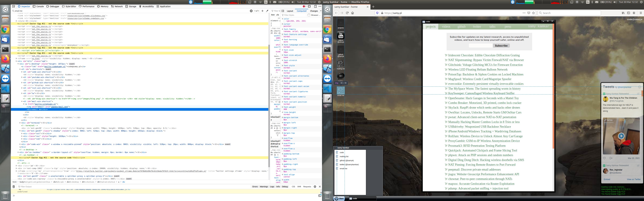This screenshot has height=201, width=644.
Task: Open YouTube videos desktop shortcut on webpage
Action: pyautogui.click(x=341, y=37)
